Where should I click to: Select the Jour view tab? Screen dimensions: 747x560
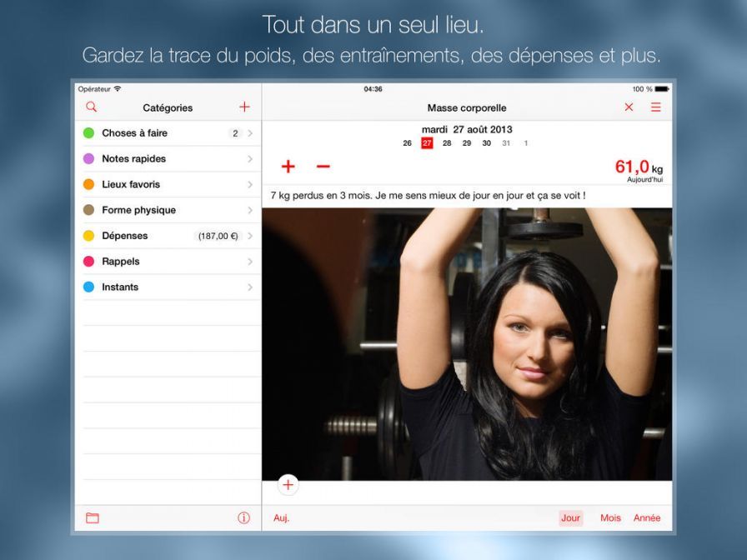pos(571,517)
